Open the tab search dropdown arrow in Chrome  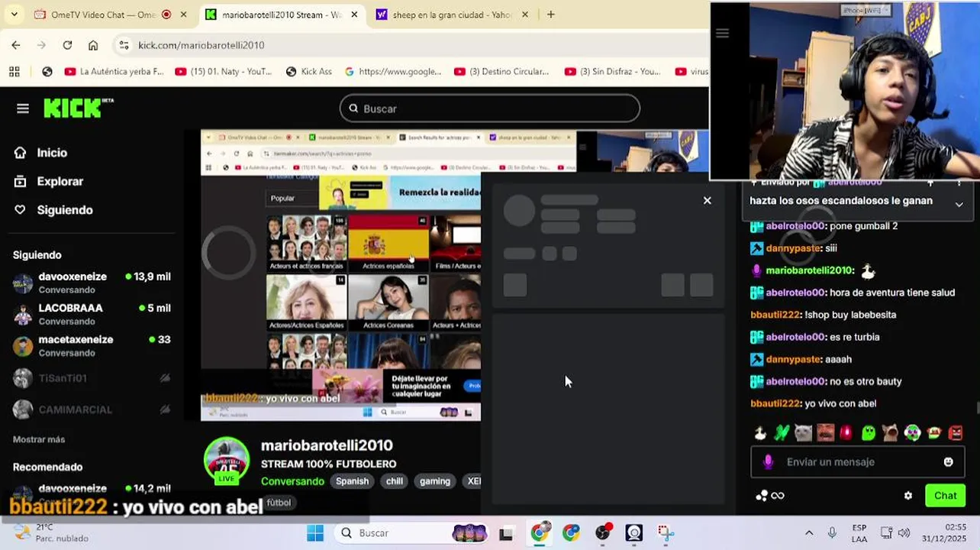tap(14, 15)
